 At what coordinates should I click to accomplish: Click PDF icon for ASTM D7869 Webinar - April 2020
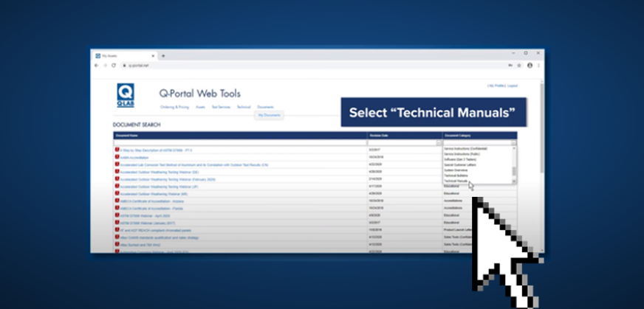point(117,215)
